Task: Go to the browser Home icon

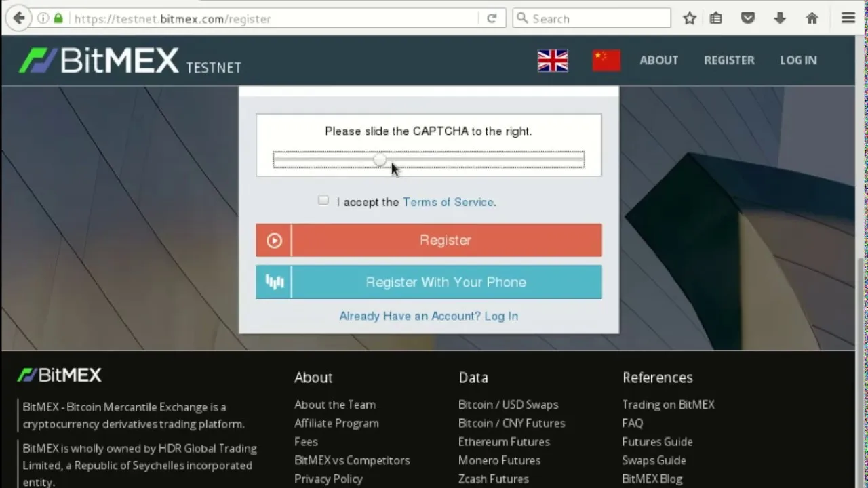Action: 812,18
